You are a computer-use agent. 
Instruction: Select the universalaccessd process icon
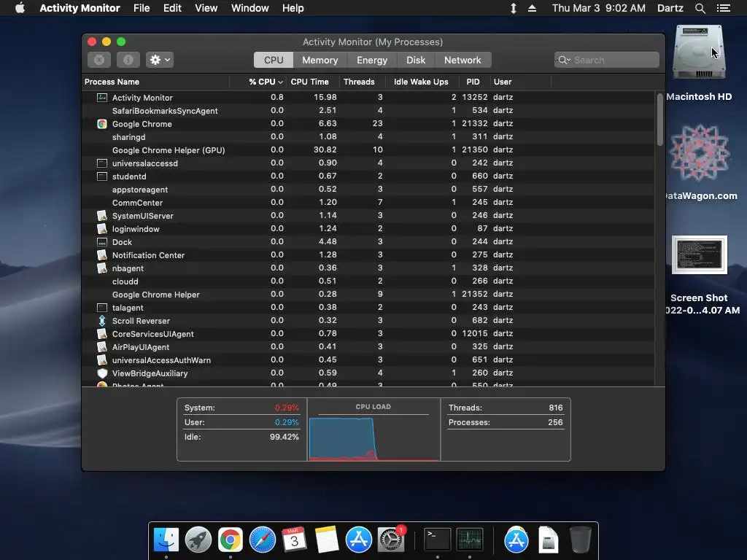102,163
